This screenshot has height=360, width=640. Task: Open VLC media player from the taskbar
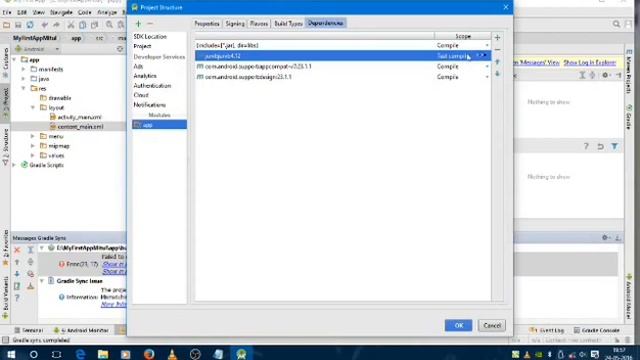pos(172,354)
